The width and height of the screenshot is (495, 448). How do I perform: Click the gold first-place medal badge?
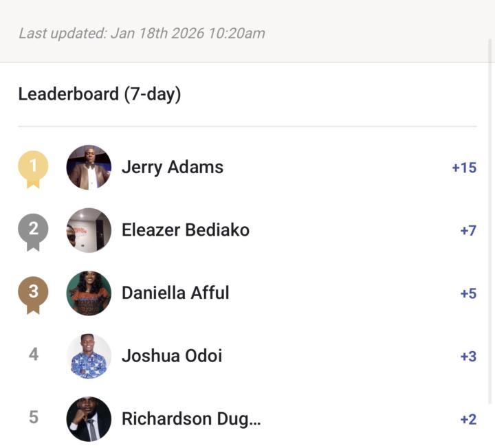[33, 166]
